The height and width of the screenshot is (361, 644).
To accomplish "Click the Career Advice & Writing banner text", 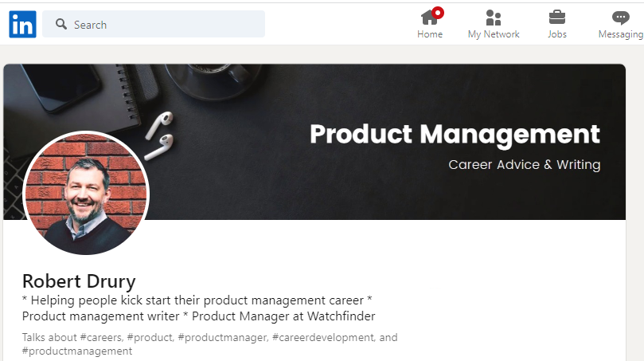I will point(524,165).
